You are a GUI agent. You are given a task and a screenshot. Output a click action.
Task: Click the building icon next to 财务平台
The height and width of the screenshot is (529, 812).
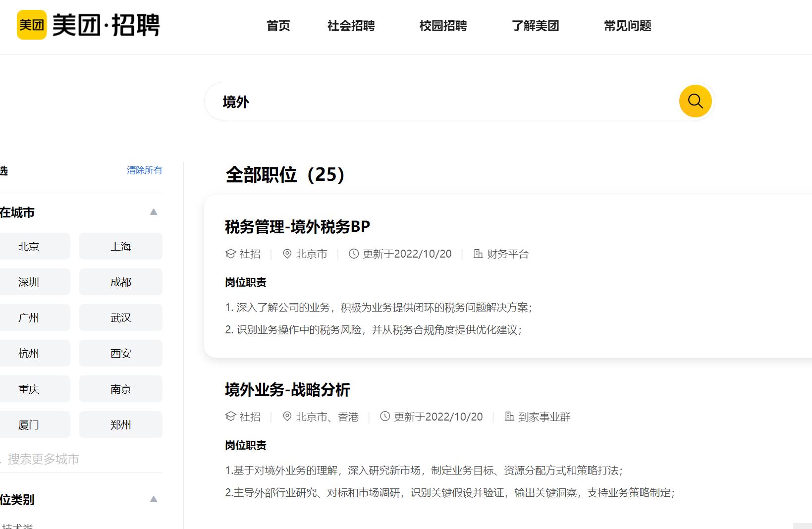(x=478, y=254)
